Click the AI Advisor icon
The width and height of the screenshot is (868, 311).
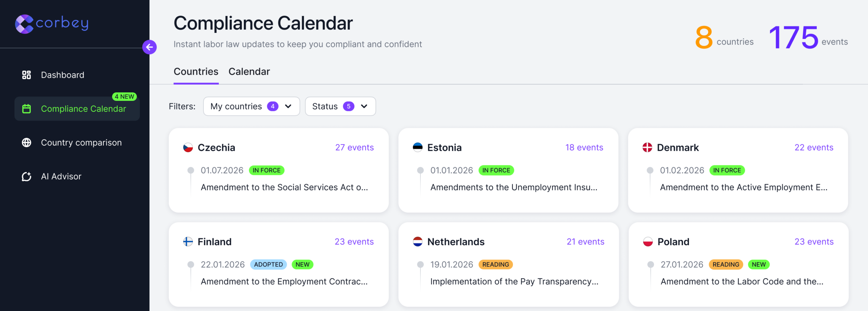coord(26,177)
